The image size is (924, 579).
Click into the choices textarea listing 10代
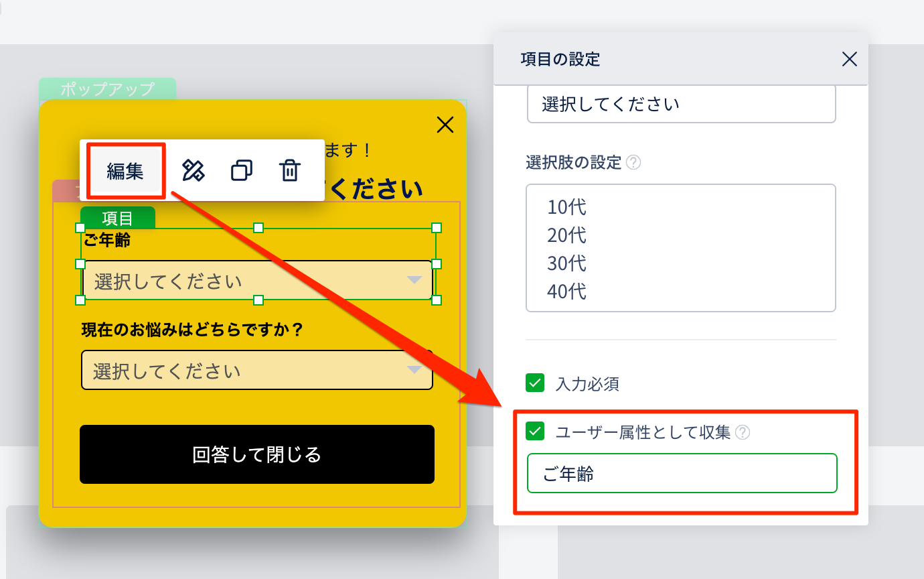tap(681, 248)
